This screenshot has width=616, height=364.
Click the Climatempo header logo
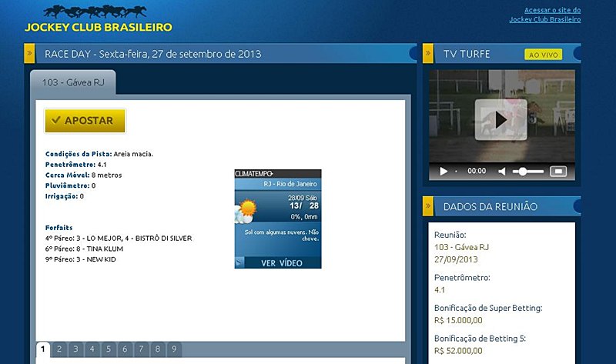tap(254, 174)
